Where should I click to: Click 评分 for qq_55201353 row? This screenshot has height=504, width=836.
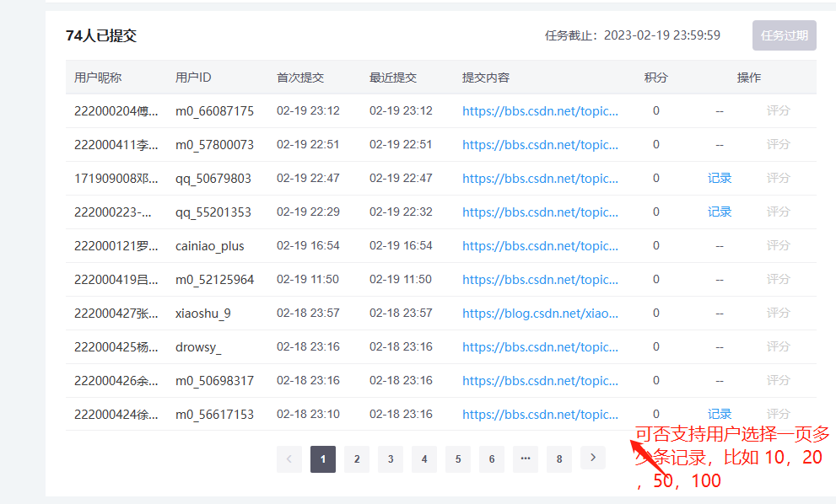tap(778, 212)
